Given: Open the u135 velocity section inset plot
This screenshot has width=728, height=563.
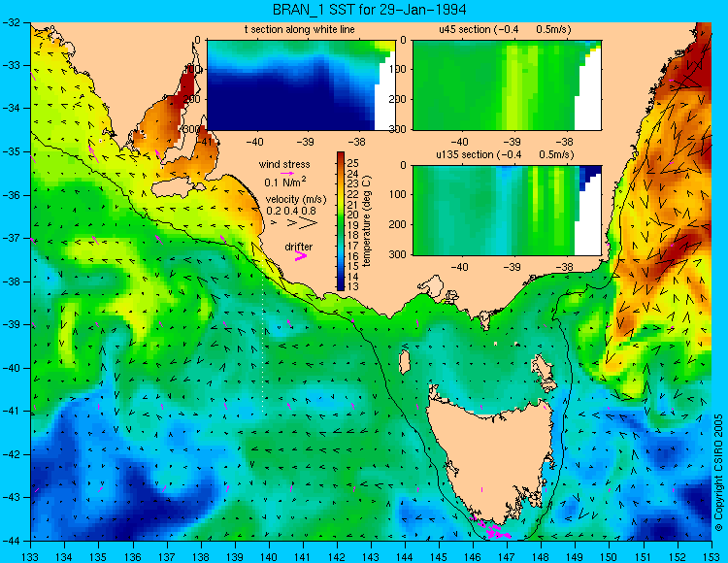Looking at the screenshot, I should [x=507, y=211].
